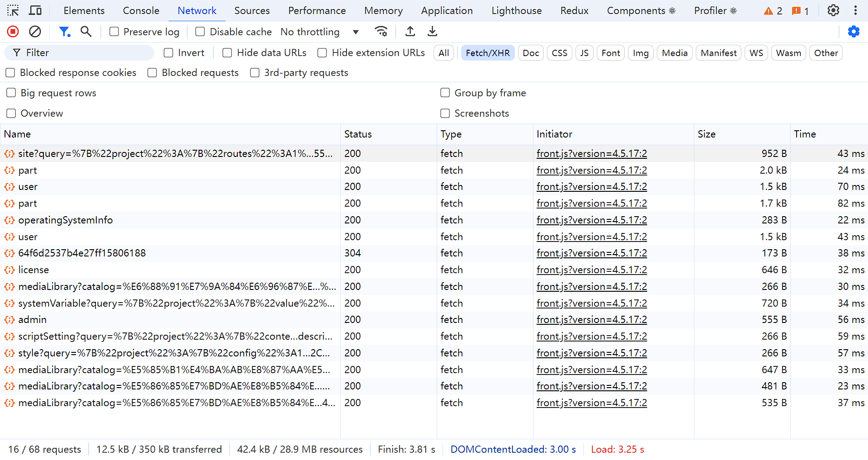This screenshot has width=868, height=460.
Task: Filter requests by WS type
Action: coord(756,53)
